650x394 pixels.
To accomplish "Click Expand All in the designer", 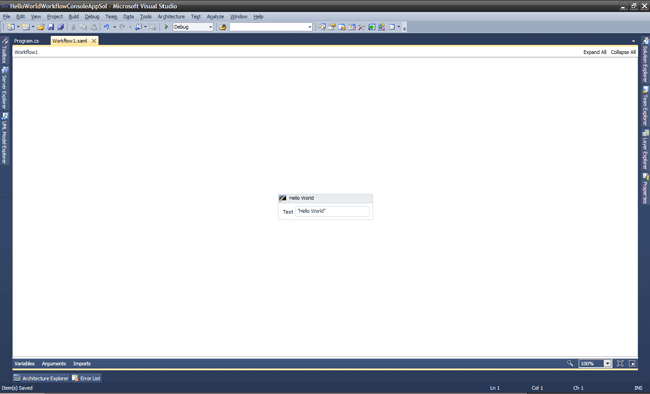I will tap(594, 52).
